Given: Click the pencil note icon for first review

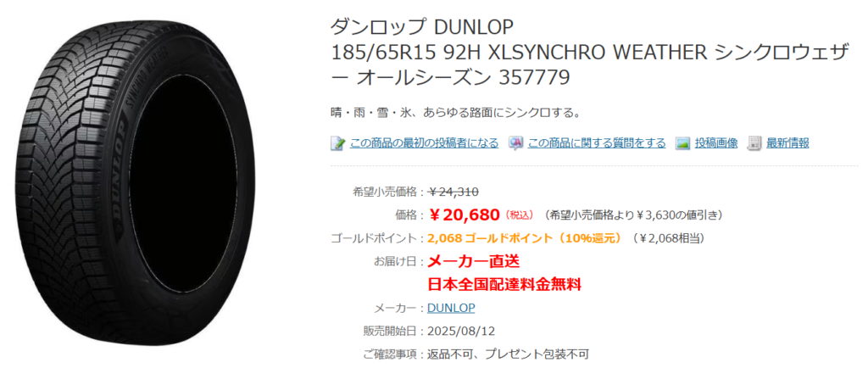Looking at the screenshot, I should (x=337, y=143).
